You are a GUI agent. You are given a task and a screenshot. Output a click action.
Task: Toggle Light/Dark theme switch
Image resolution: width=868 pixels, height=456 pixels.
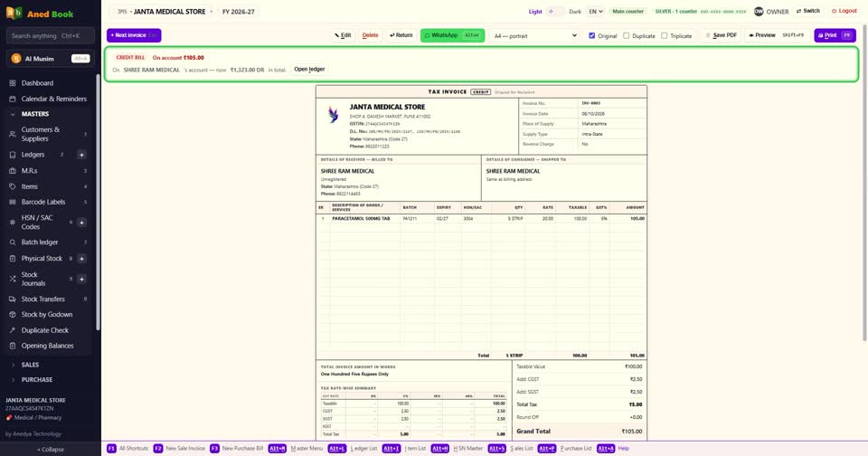pos(554,11)
